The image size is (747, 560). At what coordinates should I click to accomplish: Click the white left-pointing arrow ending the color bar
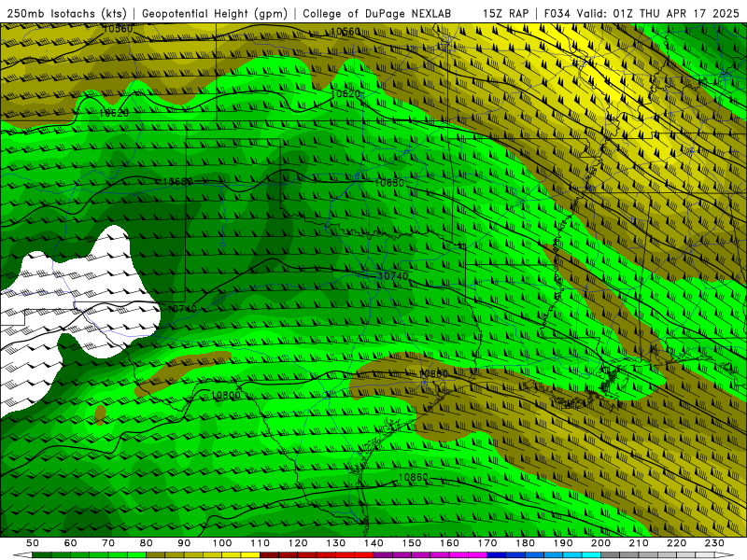[22, 554]
